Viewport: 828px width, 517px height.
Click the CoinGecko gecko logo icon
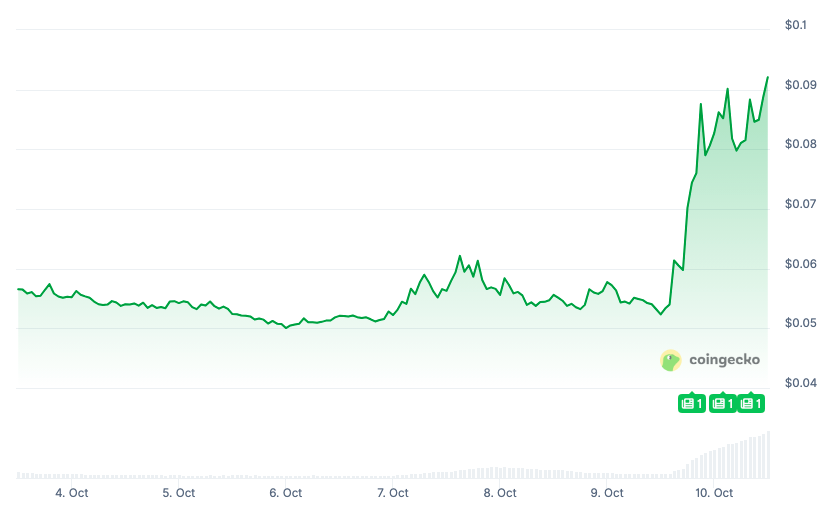[671, 360]
